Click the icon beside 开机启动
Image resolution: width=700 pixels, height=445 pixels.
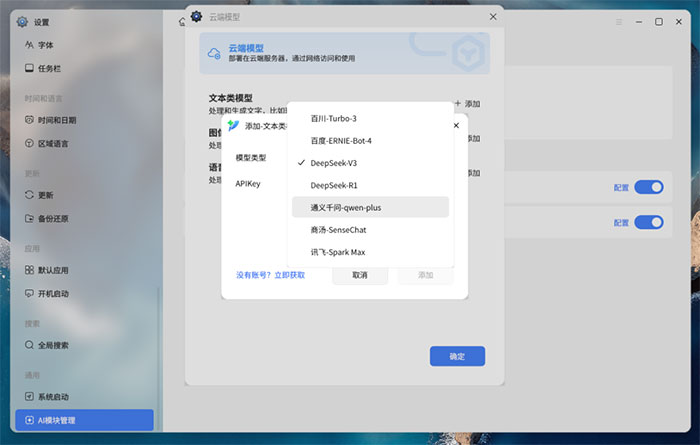pyautogui.click(x=29, y=293)
